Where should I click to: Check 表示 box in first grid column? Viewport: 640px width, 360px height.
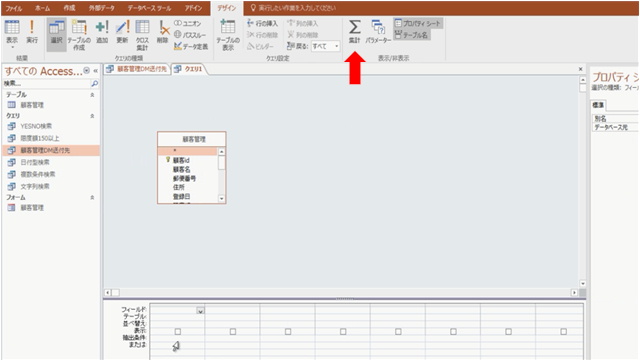coord(178,331)
